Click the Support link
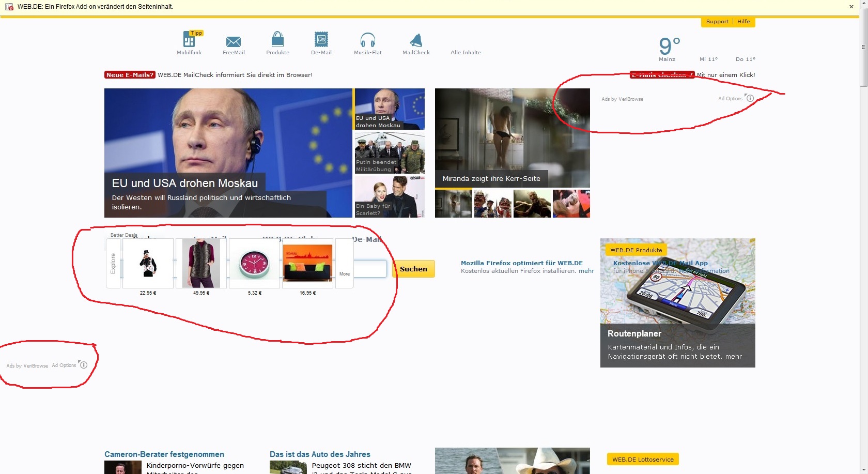Image resolution: width=868 pixels, height=474 pixels. [x=717, y=22]
